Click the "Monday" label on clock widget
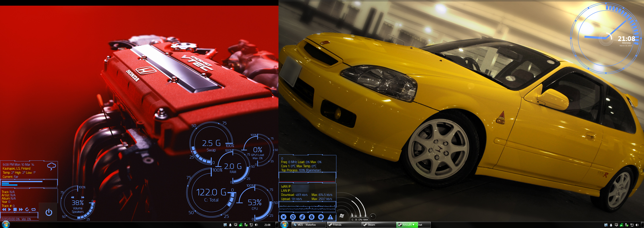 (x=626, y=43)
